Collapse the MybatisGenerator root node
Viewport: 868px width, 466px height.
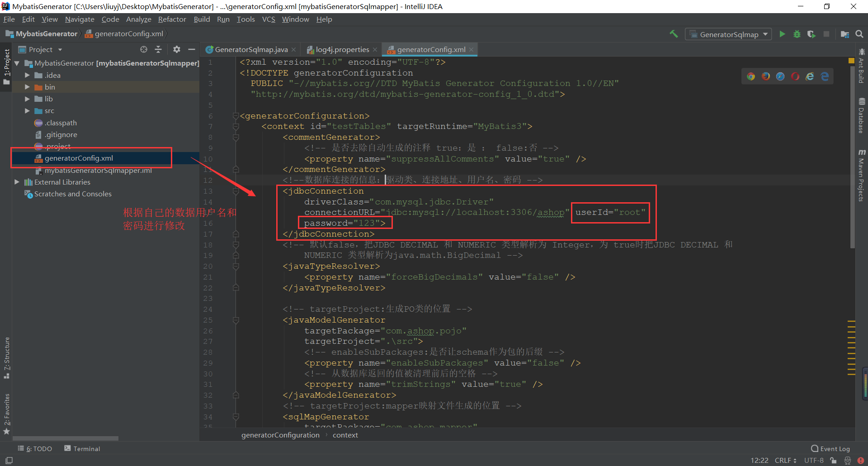pyautogui.click(x=17, y=63)
